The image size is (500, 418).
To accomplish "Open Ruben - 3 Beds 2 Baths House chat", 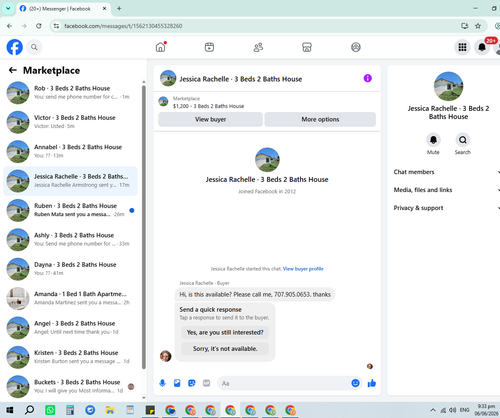I will (x=70, y=210).
